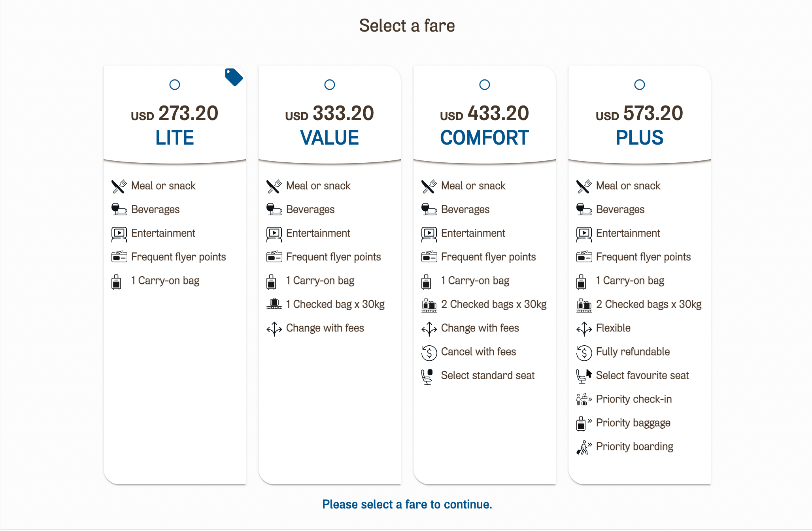
Task: Click the Select standard seat icon in COMFORT
Action: [428, 376]
